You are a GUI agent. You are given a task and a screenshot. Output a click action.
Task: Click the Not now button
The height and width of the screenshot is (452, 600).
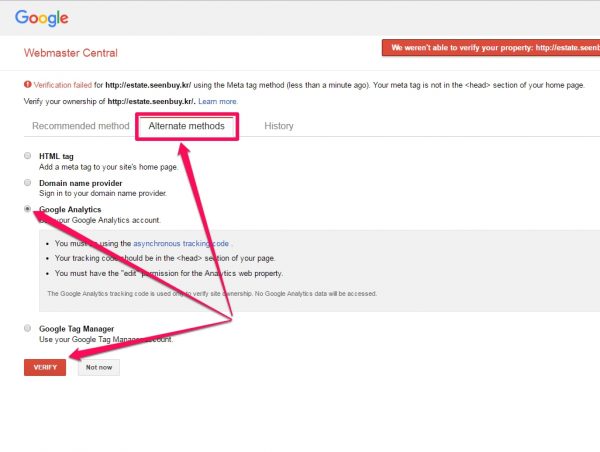[x=99, y=367]
